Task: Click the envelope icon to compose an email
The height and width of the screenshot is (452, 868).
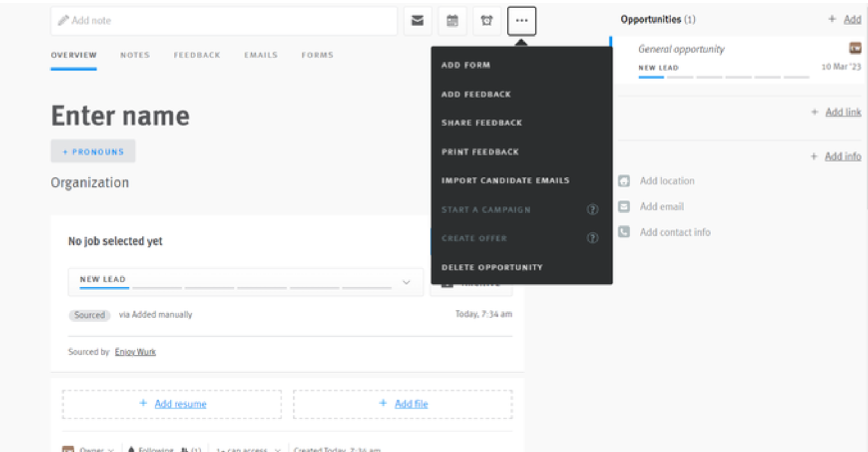Action: coord(418,21)
